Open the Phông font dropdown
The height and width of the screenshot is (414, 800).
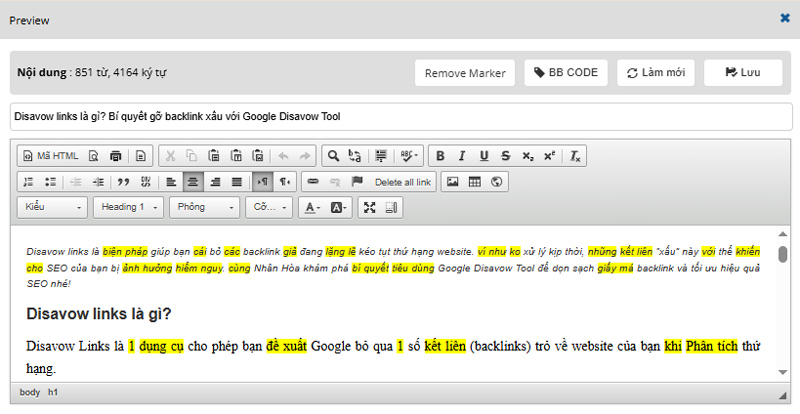click(203, 208)
